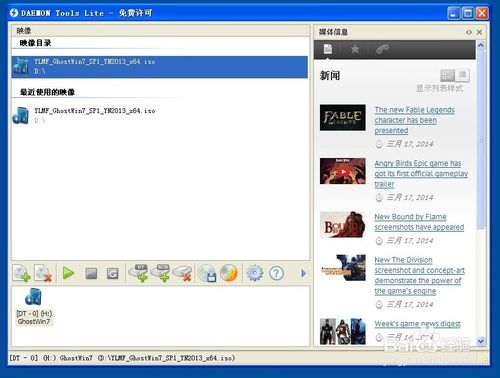The width and height of the screenshot is (500, 378).
Task: Switch to the news document tab
Action: click(328, 49)
